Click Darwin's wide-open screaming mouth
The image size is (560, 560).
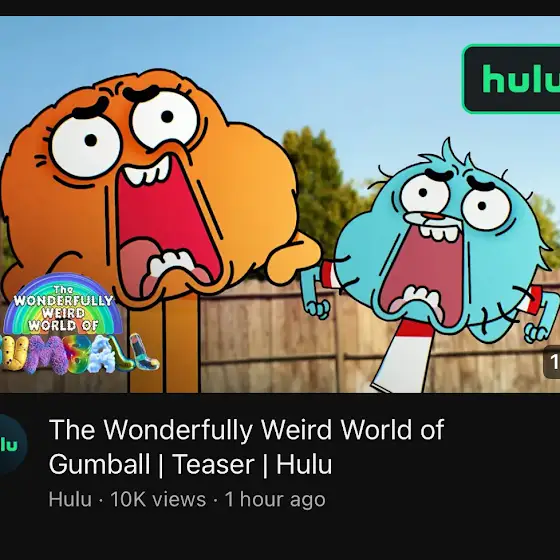tap(166, 223)
